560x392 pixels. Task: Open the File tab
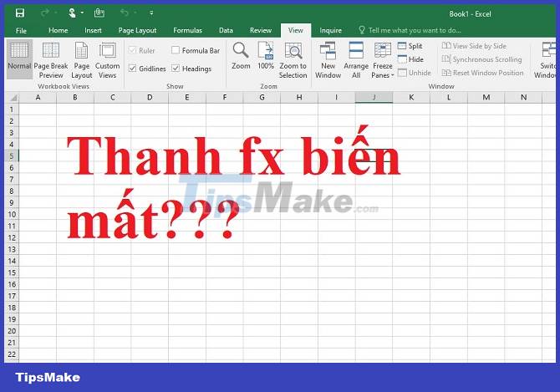[21, 31]
